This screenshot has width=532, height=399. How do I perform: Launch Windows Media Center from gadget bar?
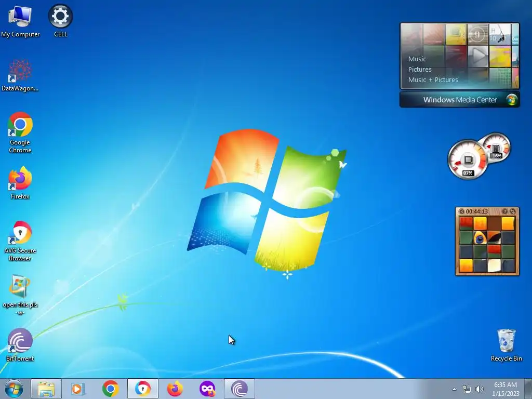(x=459, y=100)
